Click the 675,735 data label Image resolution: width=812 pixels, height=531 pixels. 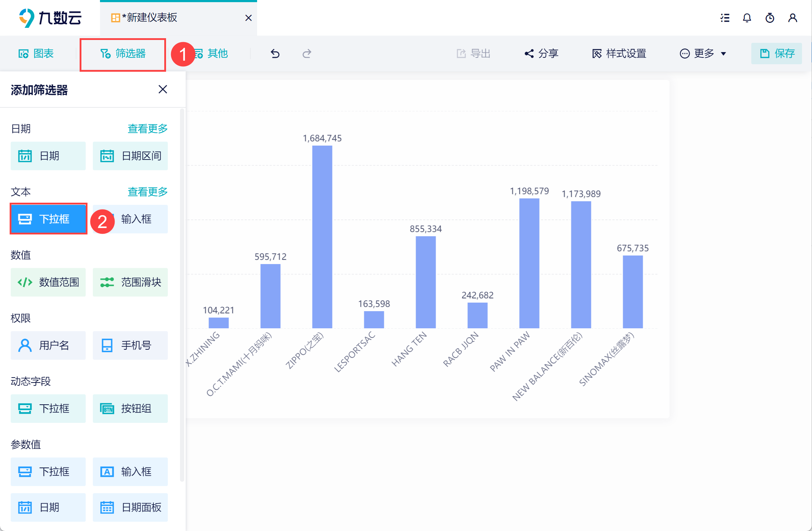(x=633, y=248)
